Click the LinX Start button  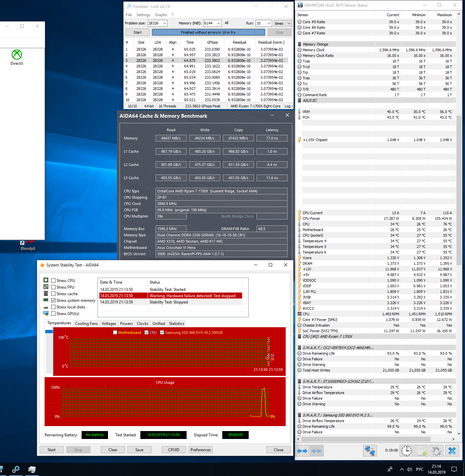click(x=137, y=32)
